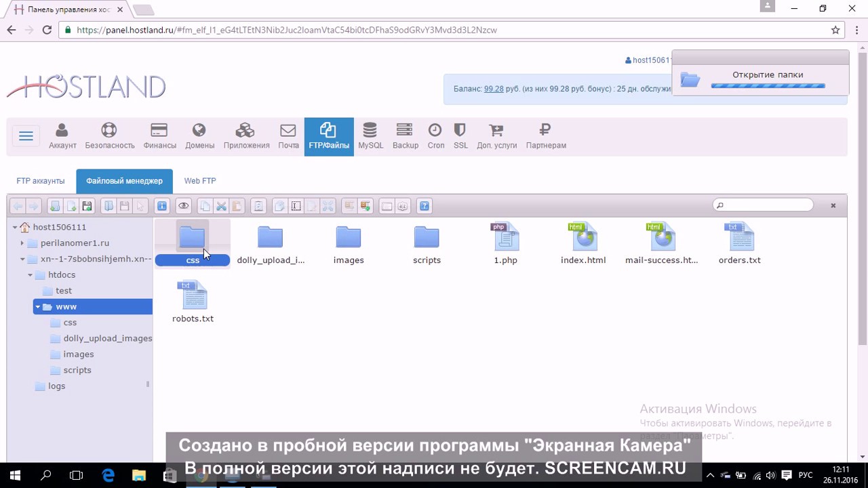Viewport: 868px width, 488px height.
Task: Open Task View on the taskbar
Action: pos(77,475)
